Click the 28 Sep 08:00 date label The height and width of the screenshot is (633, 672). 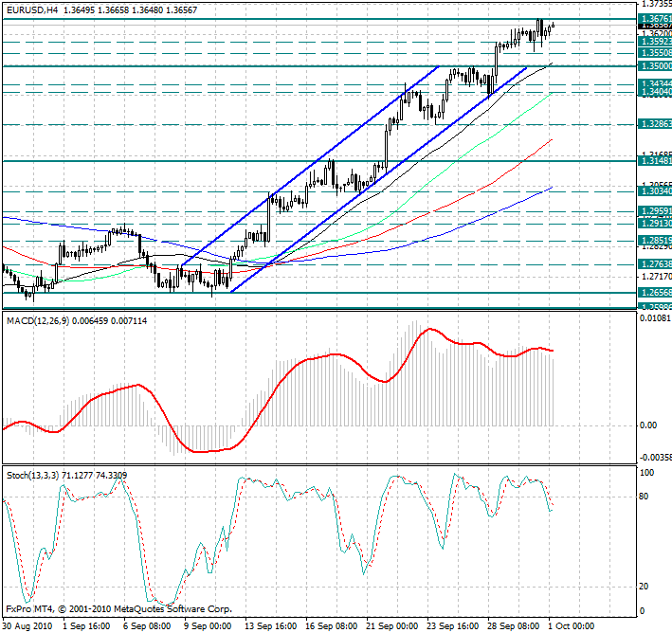tap(514, 626)
